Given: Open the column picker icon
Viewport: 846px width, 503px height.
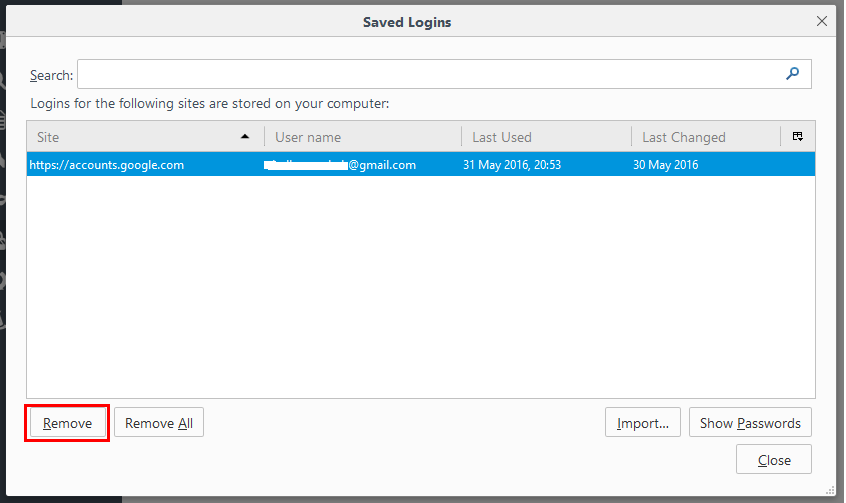Looking at the screenshot, I should click(x=798, y=137).
